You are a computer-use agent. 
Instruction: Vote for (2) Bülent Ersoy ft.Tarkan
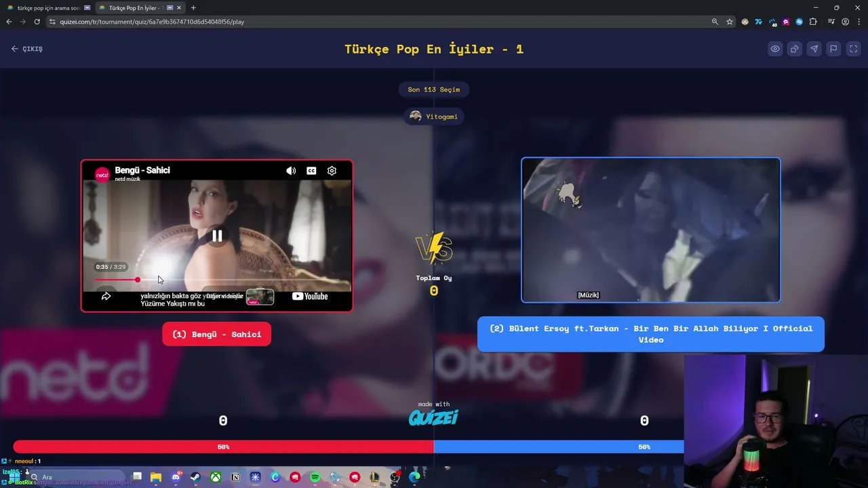point(650,334)
